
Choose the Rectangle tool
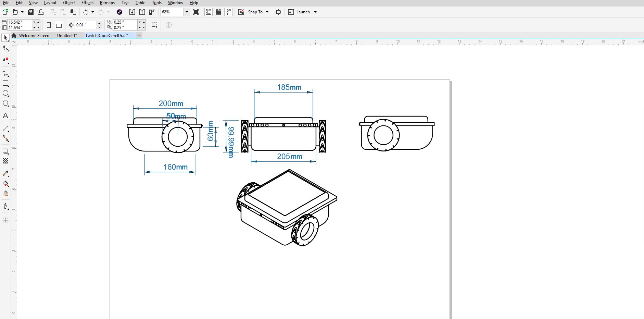pyautogui.click(x=5, y=83)
